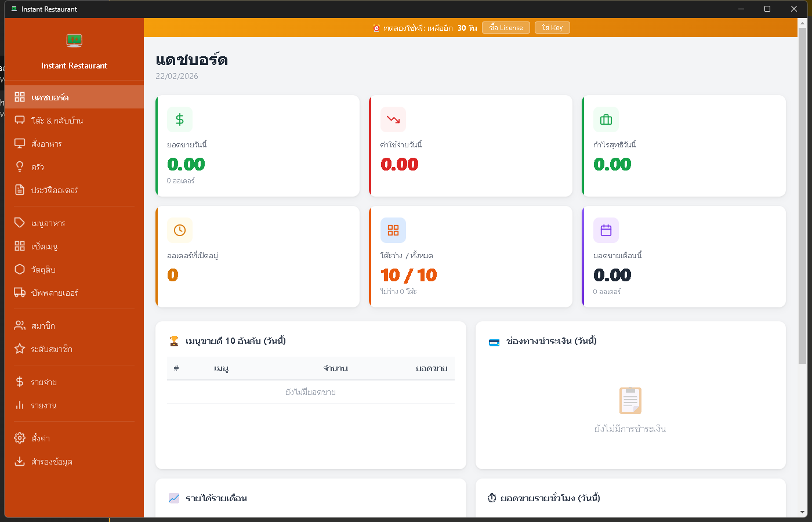
Task: Click the supplier truck icon in sidebar
Action: pos(20,293)
